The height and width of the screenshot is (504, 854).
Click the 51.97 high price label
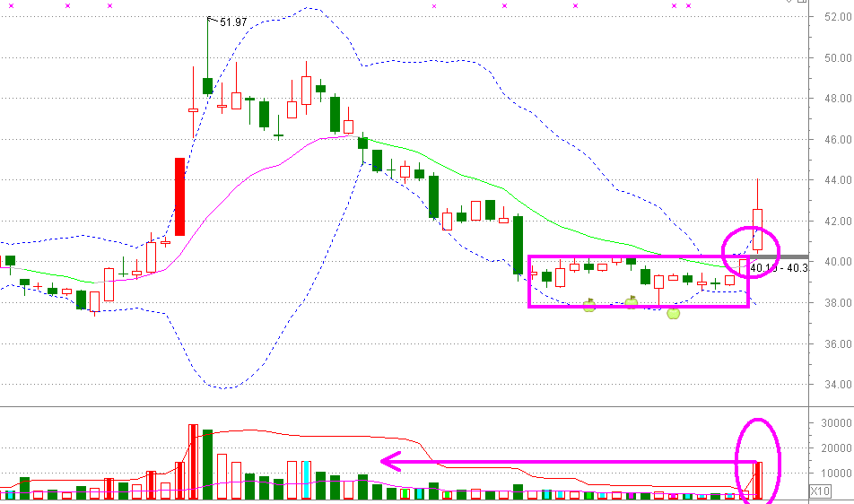(x=233, y=22)
